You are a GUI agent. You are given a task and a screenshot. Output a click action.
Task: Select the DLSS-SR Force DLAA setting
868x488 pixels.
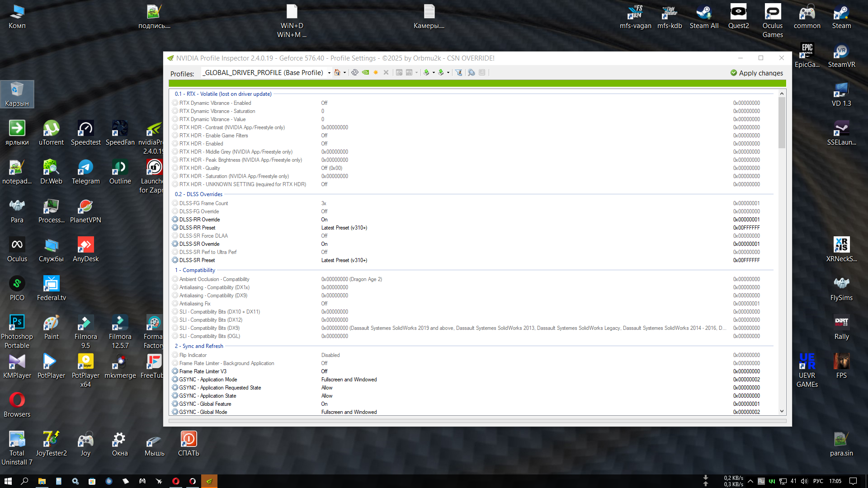click(472, 236)
